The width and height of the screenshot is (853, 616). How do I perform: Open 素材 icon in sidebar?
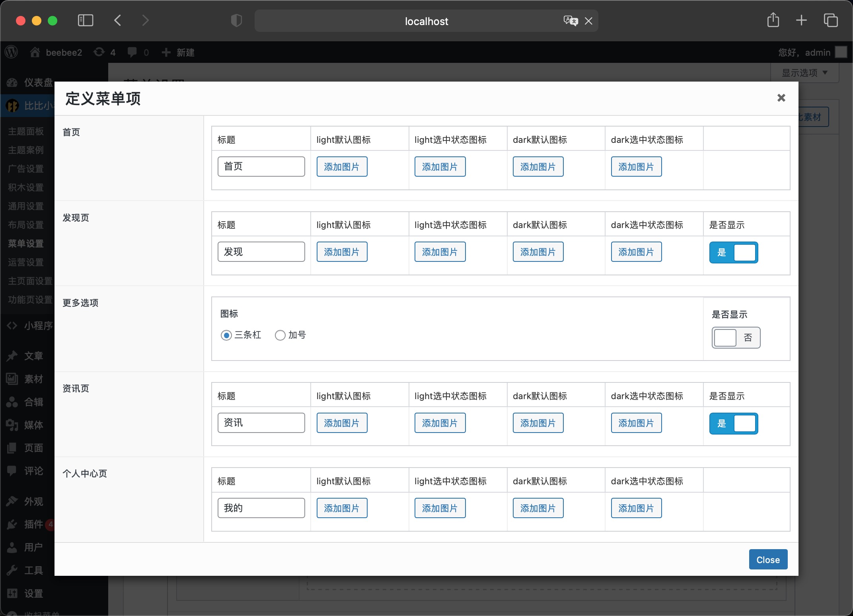pos(12,379)
